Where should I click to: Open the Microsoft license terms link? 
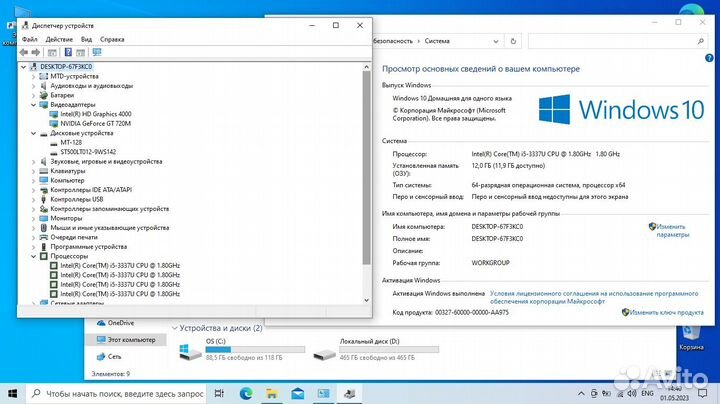point(594,297)
